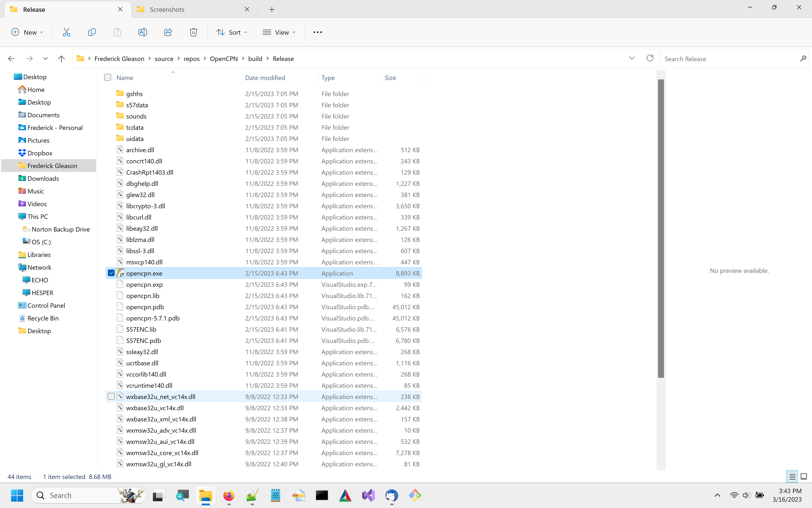Select the gshhs folder row

pos(264,94)
